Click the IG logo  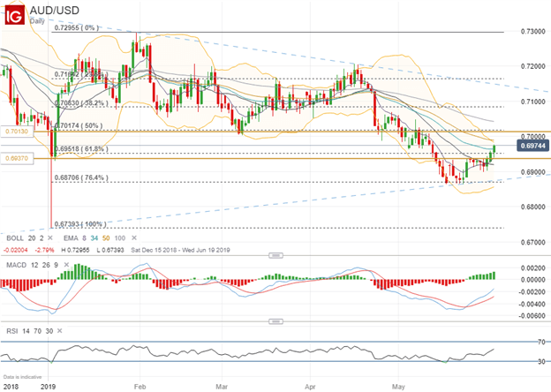tap(14, 15)
